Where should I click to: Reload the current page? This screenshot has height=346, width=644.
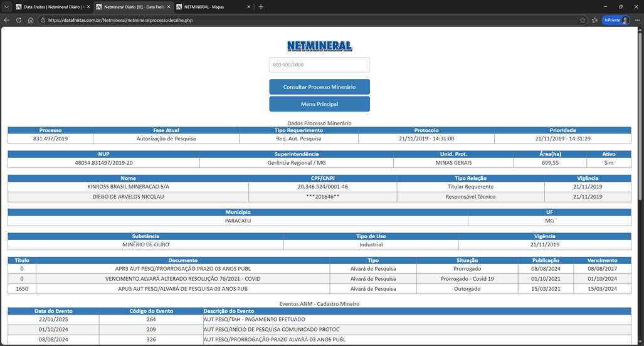18,19
